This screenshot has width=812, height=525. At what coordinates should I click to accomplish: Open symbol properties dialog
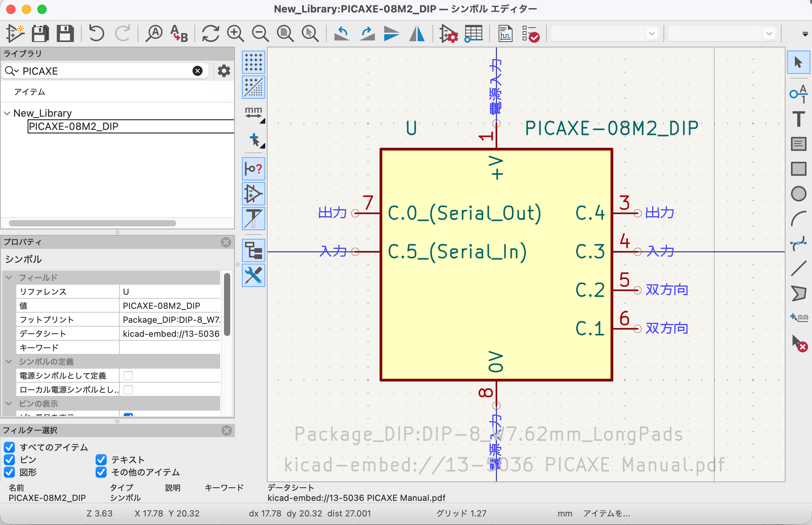pyautogui.click(x=448, y=33)
